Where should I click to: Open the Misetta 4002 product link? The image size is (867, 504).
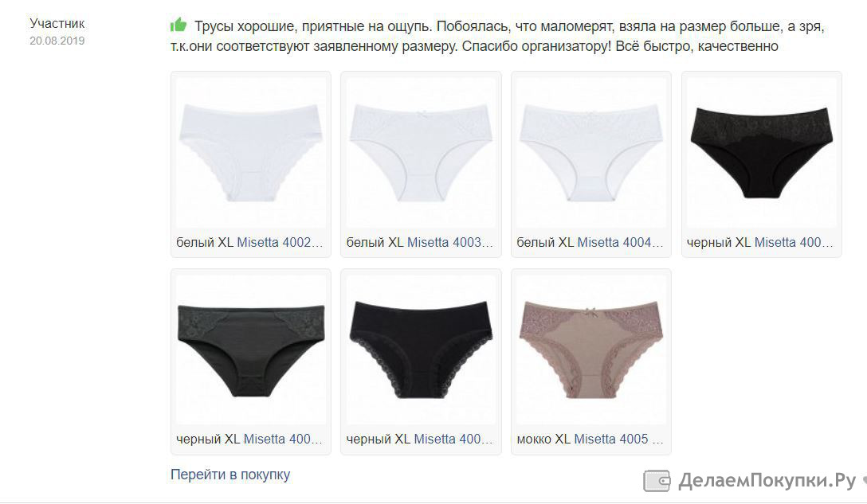280,243
